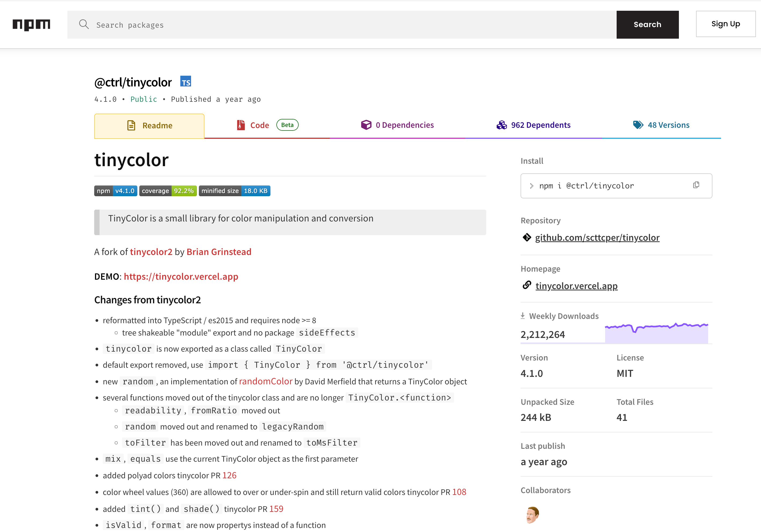Click the Public label
The image size is (761, 532).
pyautogui.click(x=144, y=99)
